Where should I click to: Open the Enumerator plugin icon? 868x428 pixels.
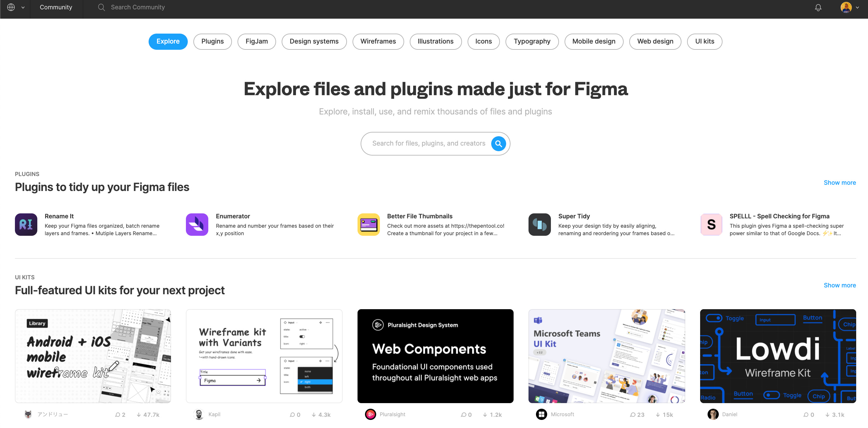(x=197, y=225)
